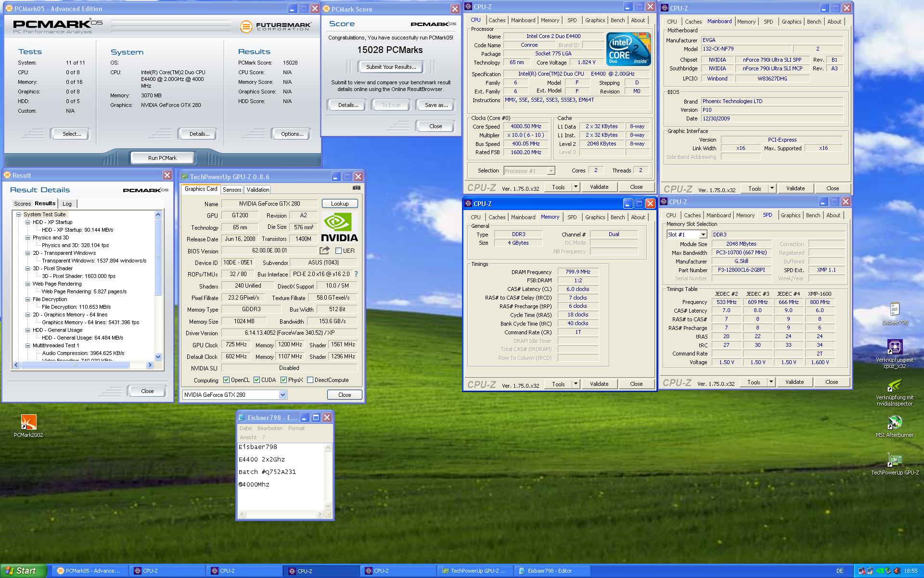
Task: Click the Eisbaer798 Editor taskbar button
Action: (x=552, y=571)
